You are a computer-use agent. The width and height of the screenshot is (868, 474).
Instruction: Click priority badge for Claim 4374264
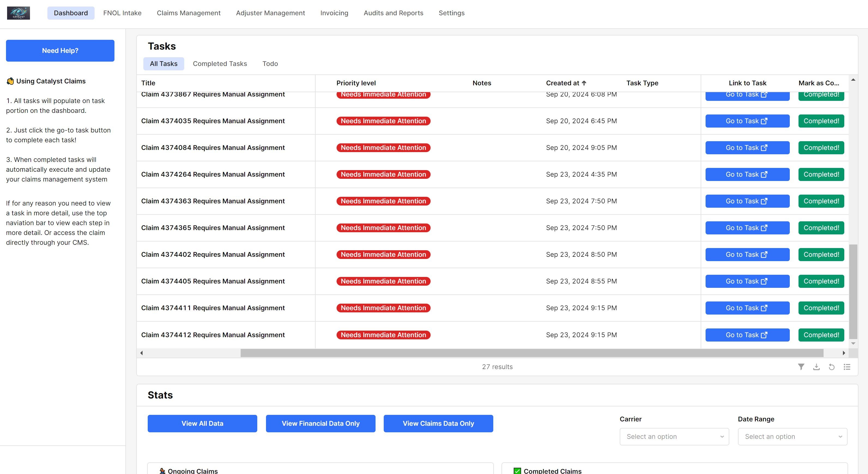pos(383,174)
